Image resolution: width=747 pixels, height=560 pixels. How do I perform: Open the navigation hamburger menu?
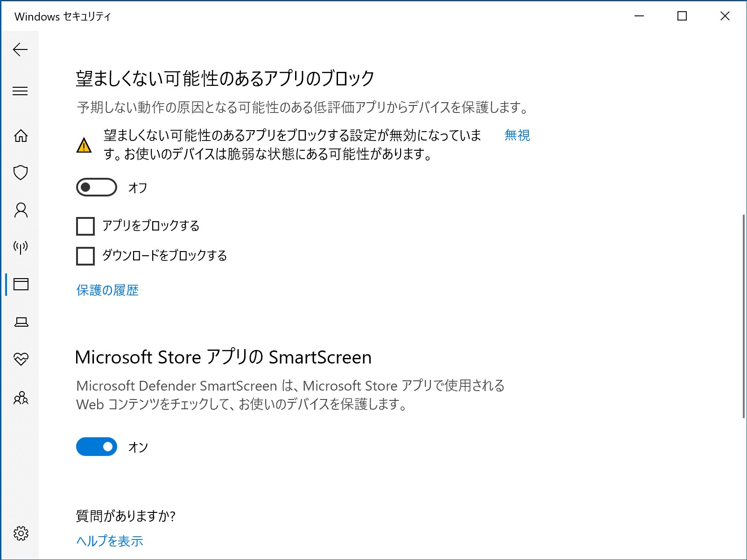[21, 91]
